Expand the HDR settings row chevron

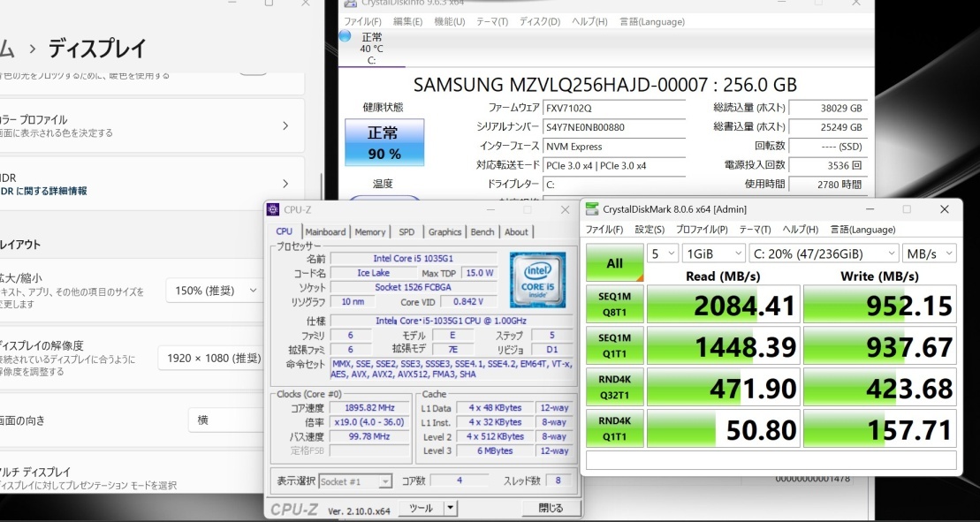(x=285, y=184)
